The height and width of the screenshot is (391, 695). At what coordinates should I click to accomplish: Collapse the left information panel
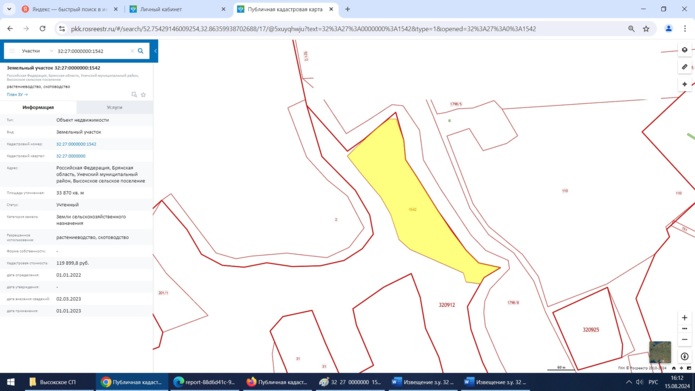pyautogui.click(x=155, y=51)
